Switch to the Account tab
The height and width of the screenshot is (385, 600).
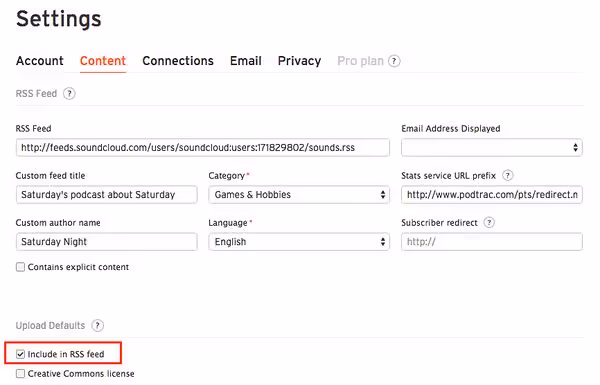click(40, 61)
